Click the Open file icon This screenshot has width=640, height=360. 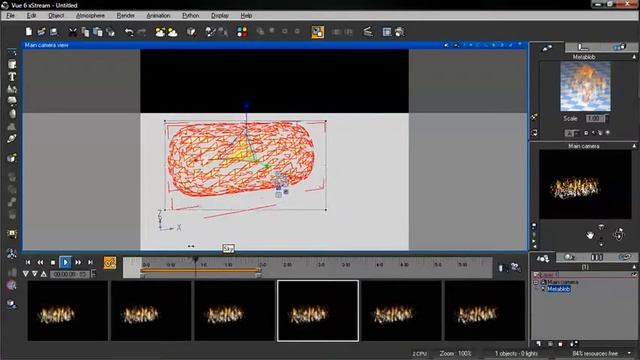pos(41,32)
